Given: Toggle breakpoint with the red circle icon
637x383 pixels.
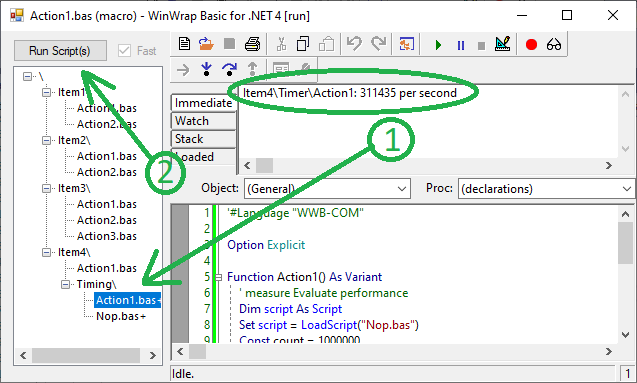Looking at the screenshot, I should [x=531, y=44].
